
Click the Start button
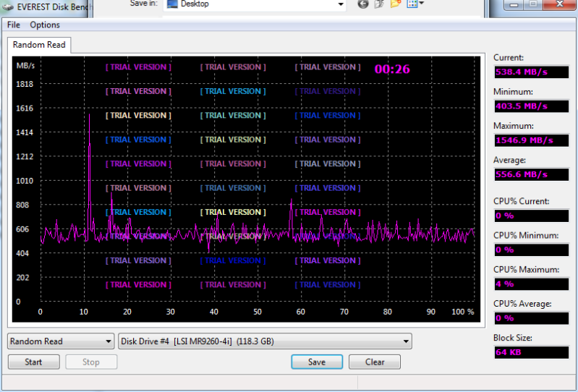[33, 362]
